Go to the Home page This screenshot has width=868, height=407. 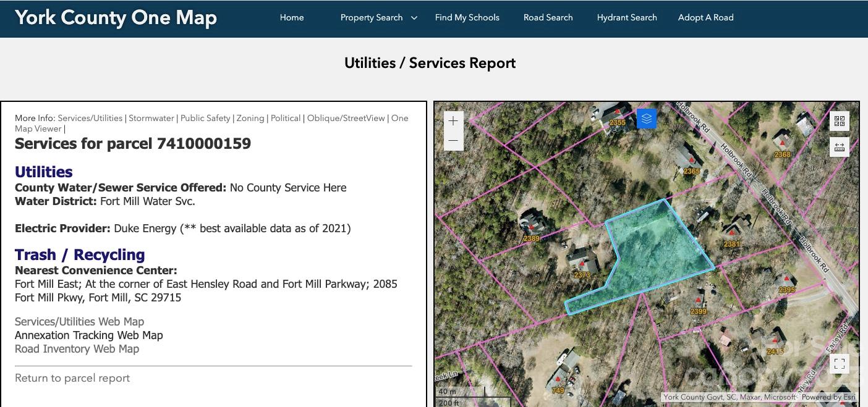tap(292, 17)
